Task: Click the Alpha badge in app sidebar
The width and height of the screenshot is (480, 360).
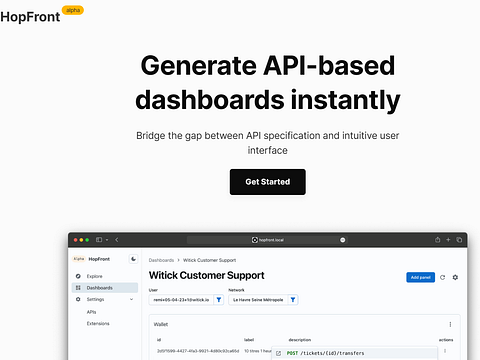Action: (79, 259)
